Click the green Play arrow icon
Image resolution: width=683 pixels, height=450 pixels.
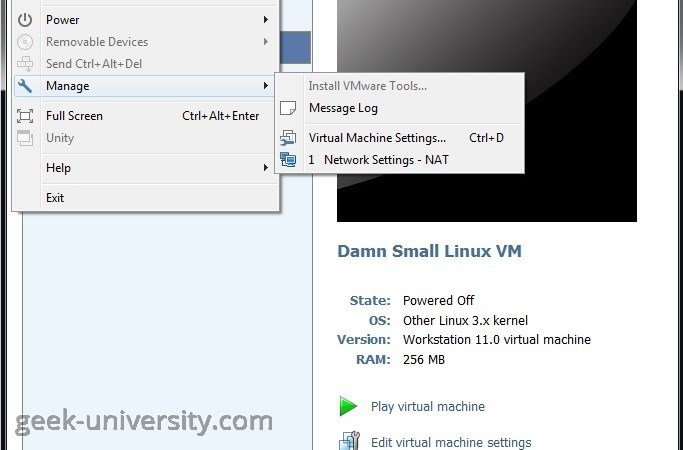coord(348,406)
